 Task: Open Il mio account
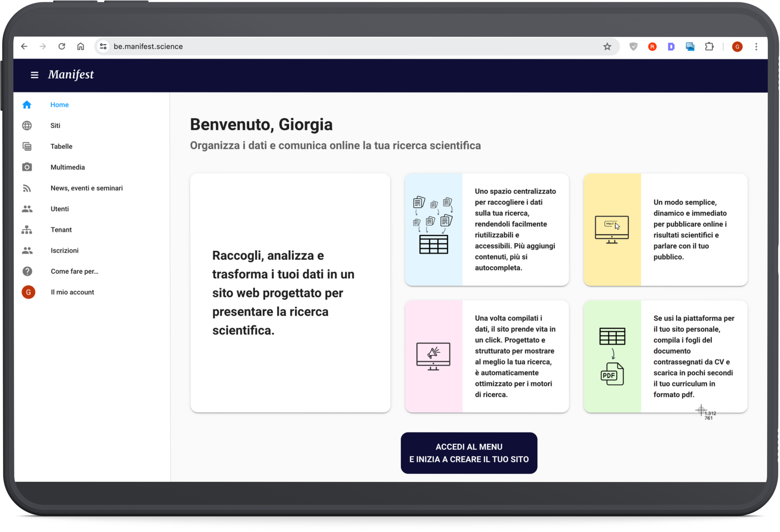[73, 292]
